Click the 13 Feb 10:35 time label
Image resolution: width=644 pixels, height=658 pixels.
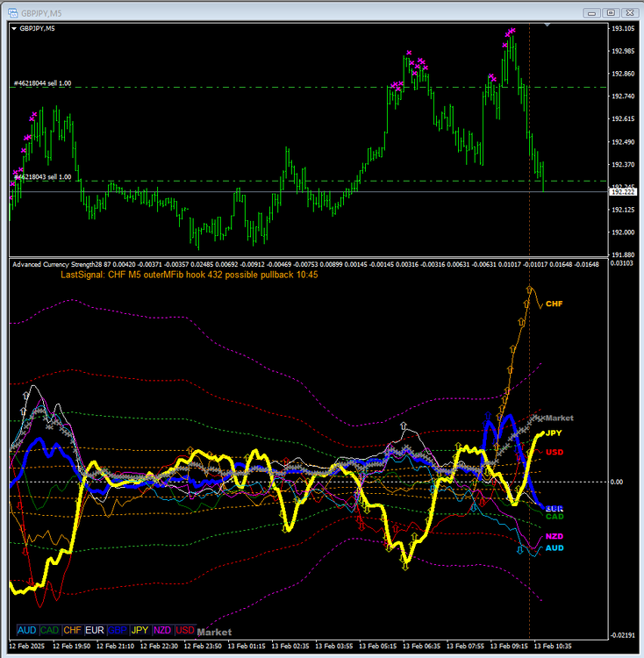tap(553, 647)
